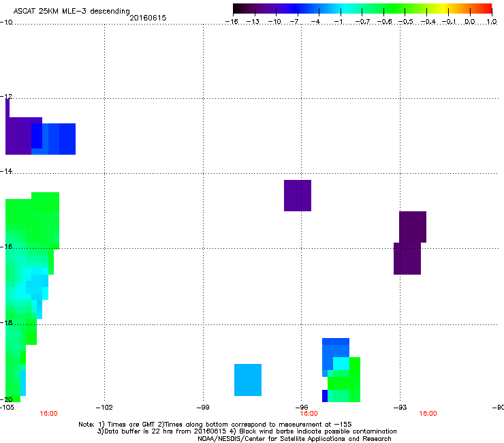Click the "-99" longitude axis label
The image size is (504, 443).
pos(203,408)
